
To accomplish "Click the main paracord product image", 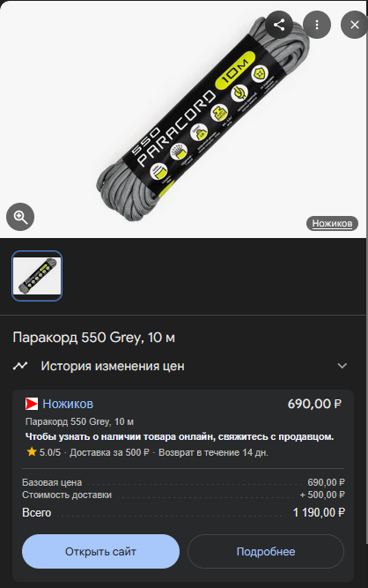I will (x=202, y=120).
